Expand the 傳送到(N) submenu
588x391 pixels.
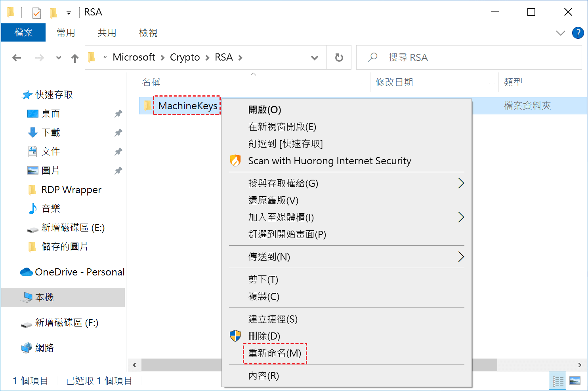[x=461, y=257]
